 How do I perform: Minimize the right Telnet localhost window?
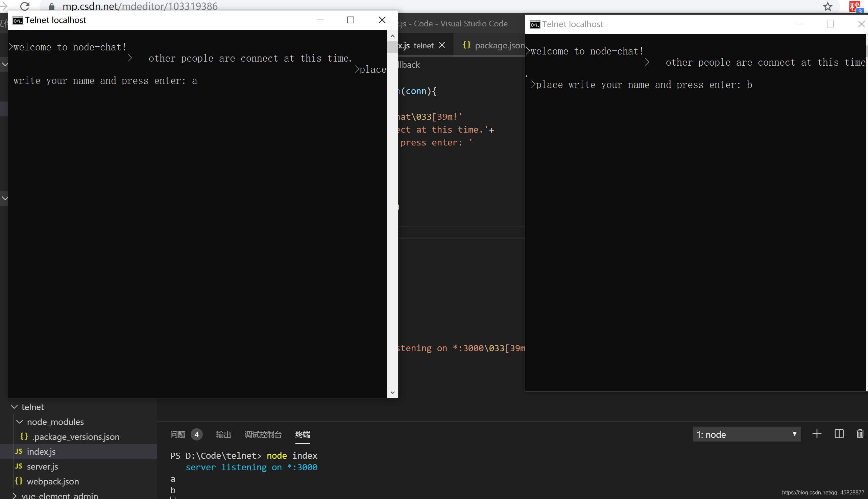click(x=799, y=24)
